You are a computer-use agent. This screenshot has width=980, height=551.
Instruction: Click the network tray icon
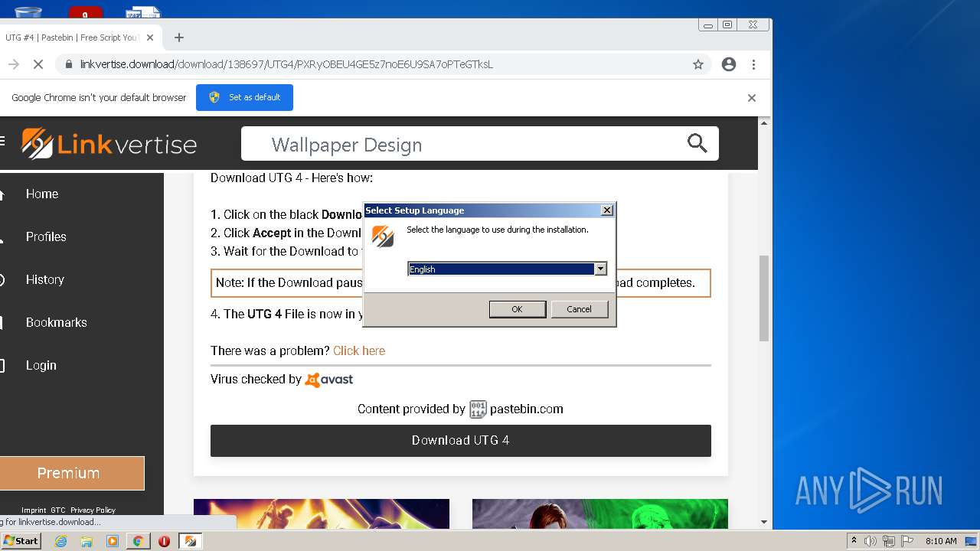point(889,541)
